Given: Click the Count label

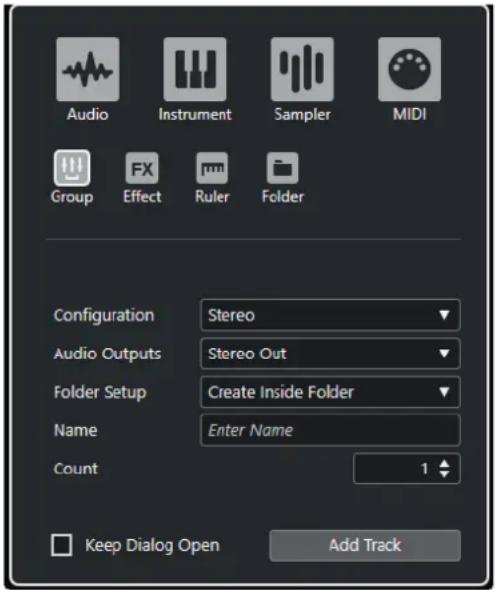Looking at the screenshot, I should pos(76,468).
